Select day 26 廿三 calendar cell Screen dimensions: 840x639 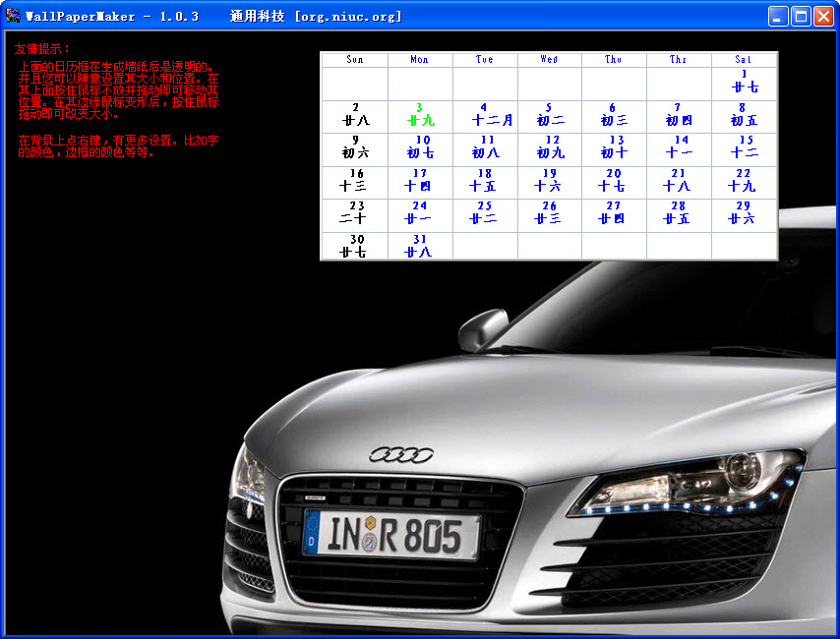pyautogui.click(x=549, y=215)
